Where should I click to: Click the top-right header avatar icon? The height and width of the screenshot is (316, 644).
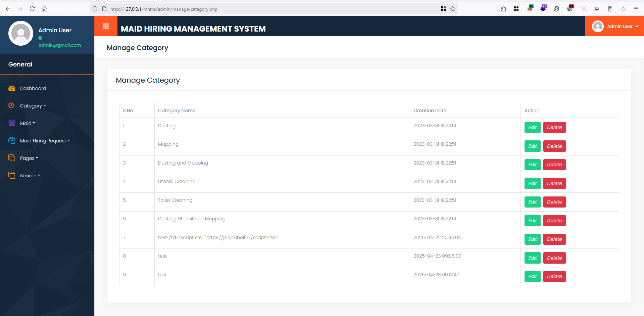click(598, 26)
